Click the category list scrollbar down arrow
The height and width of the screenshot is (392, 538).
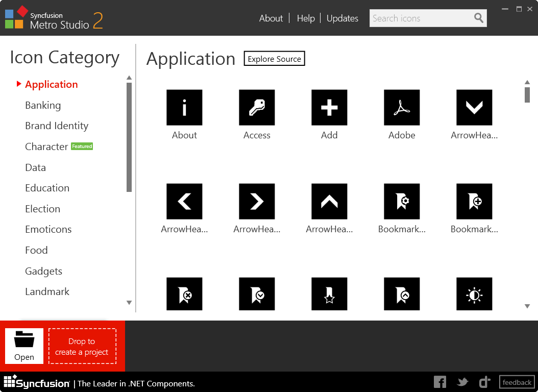coord(129,303)
